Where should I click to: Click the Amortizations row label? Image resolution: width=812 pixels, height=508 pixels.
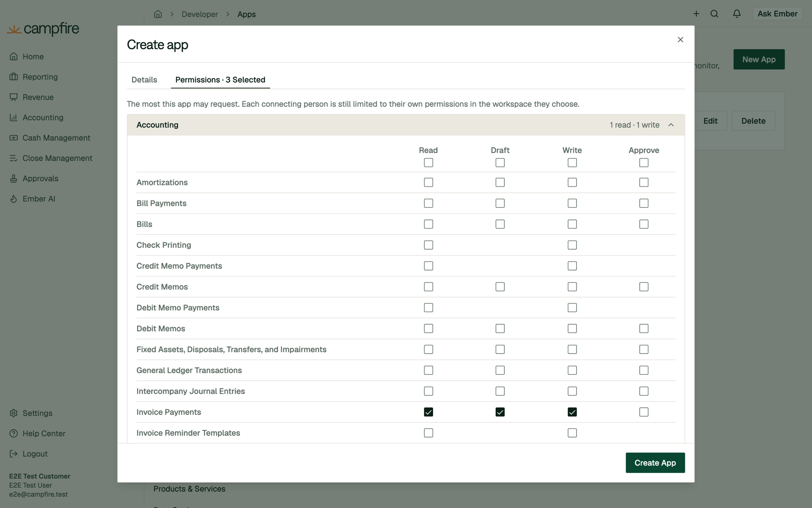tap(162, 182)
